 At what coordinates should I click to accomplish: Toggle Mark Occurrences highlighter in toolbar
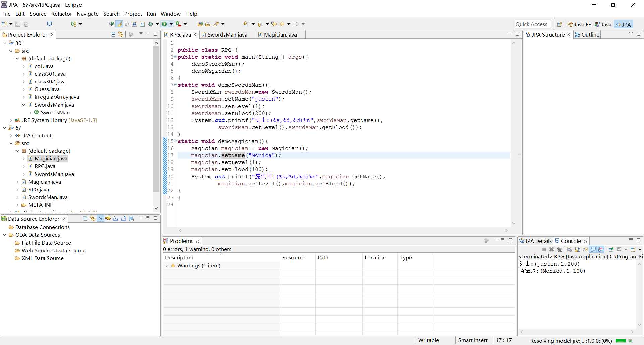tap(120, 24)
